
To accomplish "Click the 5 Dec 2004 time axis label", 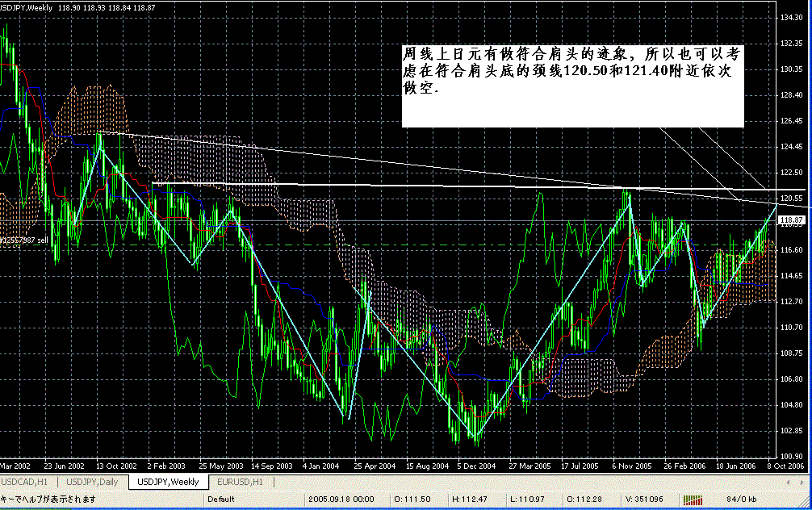I will click(x=475, y=466).
